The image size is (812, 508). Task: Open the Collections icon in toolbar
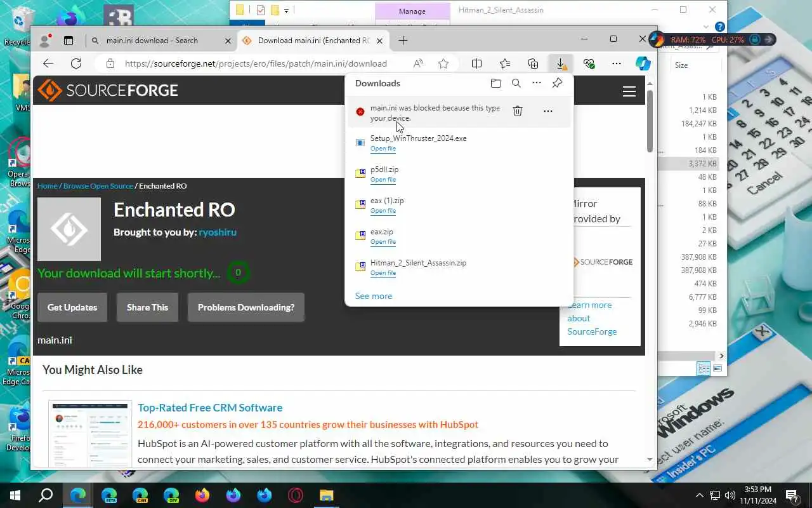533,63
